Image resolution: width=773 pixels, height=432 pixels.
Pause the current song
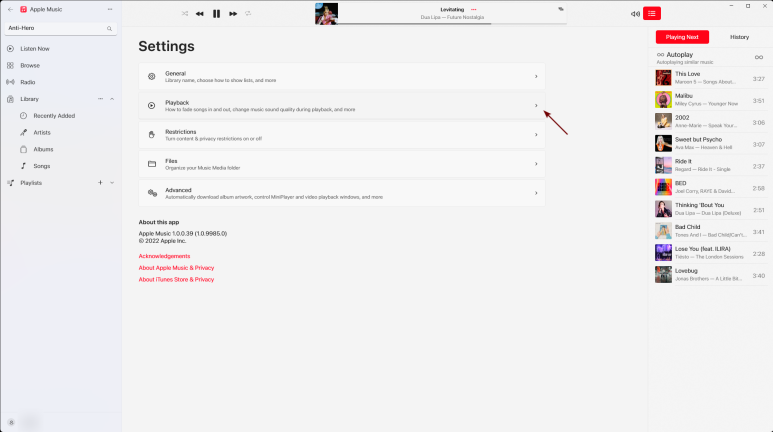[216, 14]
